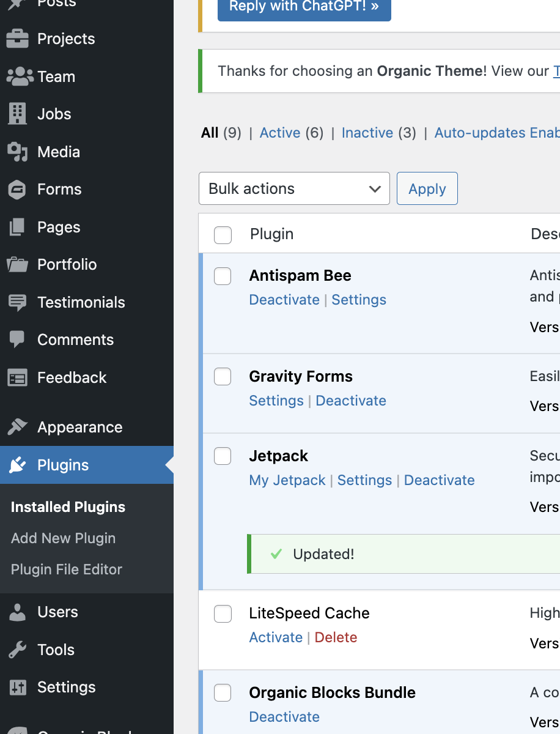Click the Comments bubble icon
Viewport: 560px width, 734px height.
point(17,340)
